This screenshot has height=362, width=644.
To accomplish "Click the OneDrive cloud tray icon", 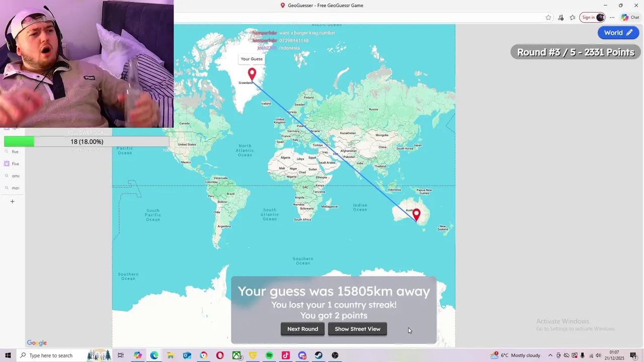I will [x=566, y=355].
